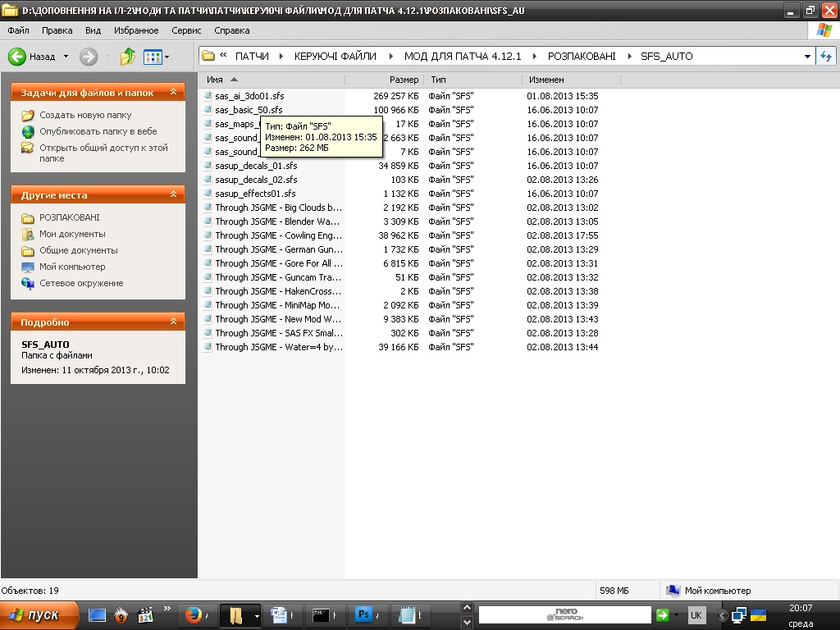Open Мои документы link
840x630 pixels.
[72, 234]
